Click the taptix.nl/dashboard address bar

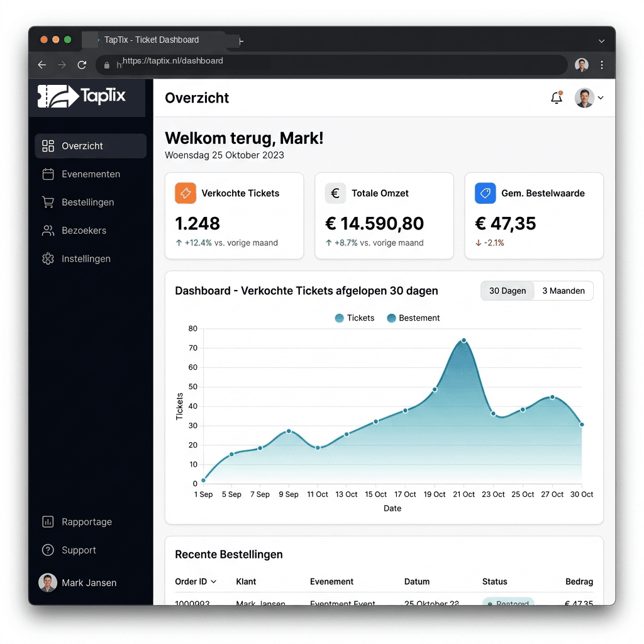point(331,65)
